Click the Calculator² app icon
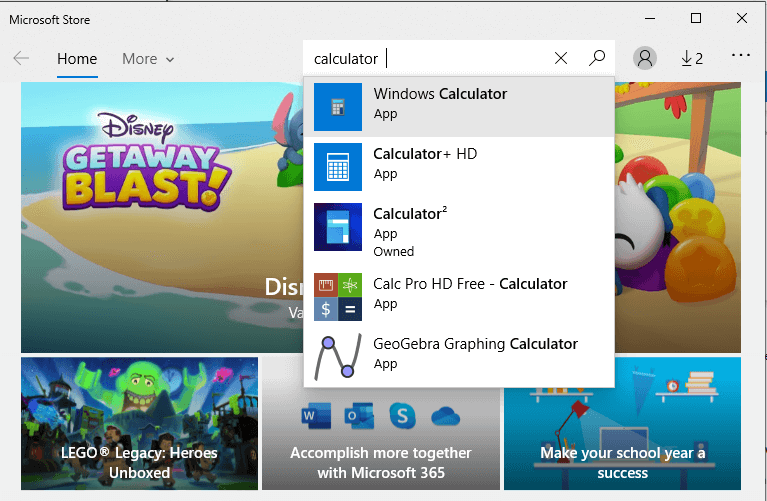 (338, 227)
